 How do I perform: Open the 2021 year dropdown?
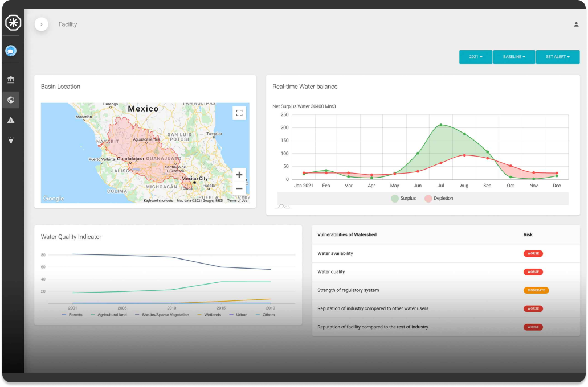[x=476, y=57]
